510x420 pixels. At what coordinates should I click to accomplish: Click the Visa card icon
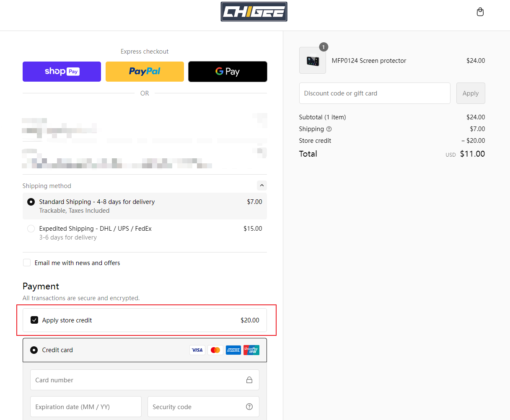pyautogui.click(x=197, y=350)
